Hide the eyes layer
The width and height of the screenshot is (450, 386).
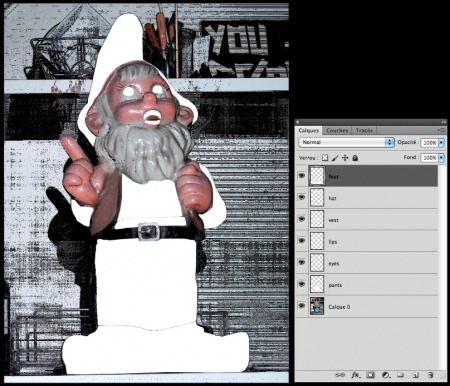302,262
